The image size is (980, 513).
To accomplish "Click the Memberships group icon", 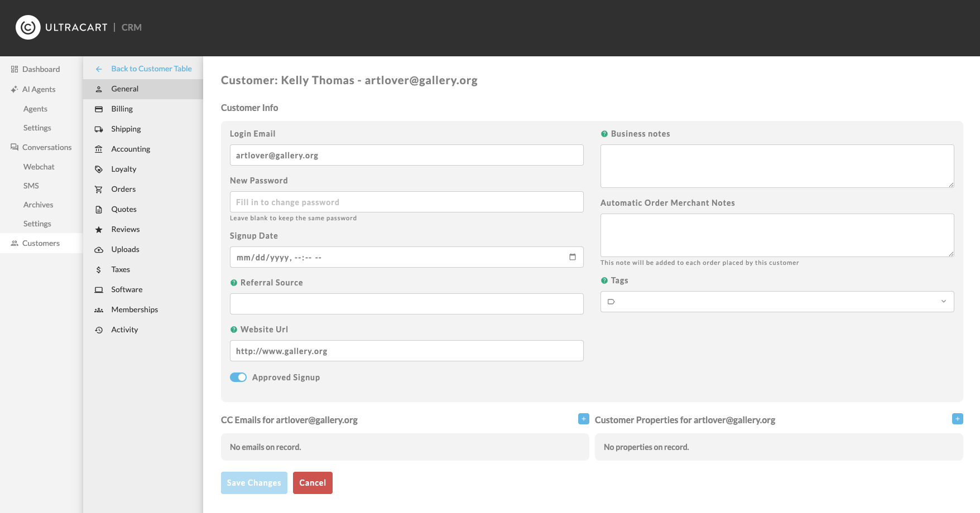I will (x=99, y=310).
